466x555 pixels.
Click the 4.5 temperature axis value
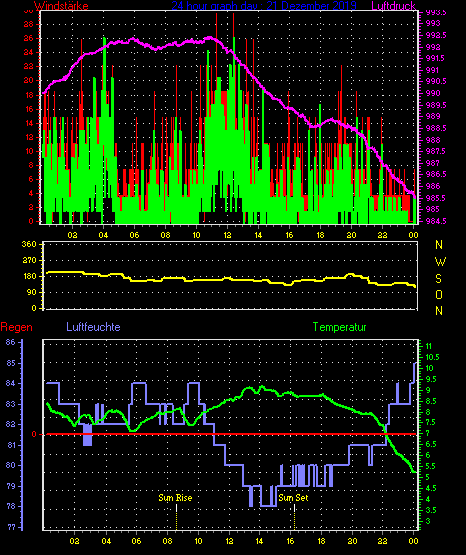(431, 488)
